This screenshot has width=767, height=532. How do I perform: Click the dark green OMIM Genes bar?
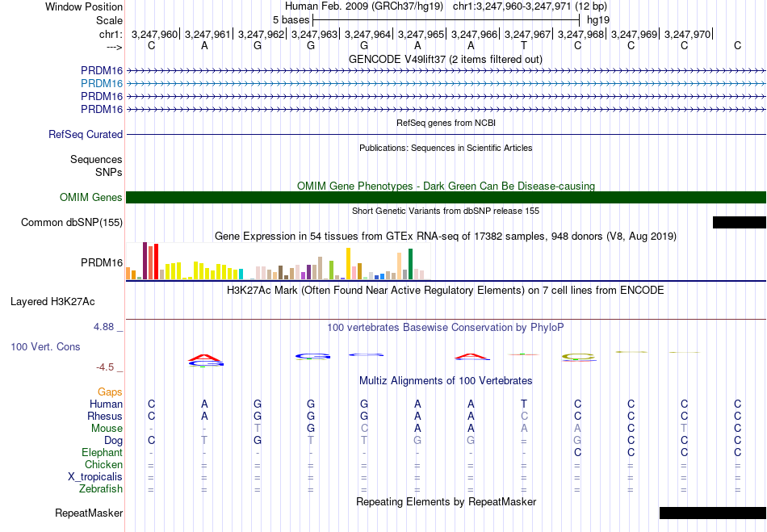click(x=446, y=197)
